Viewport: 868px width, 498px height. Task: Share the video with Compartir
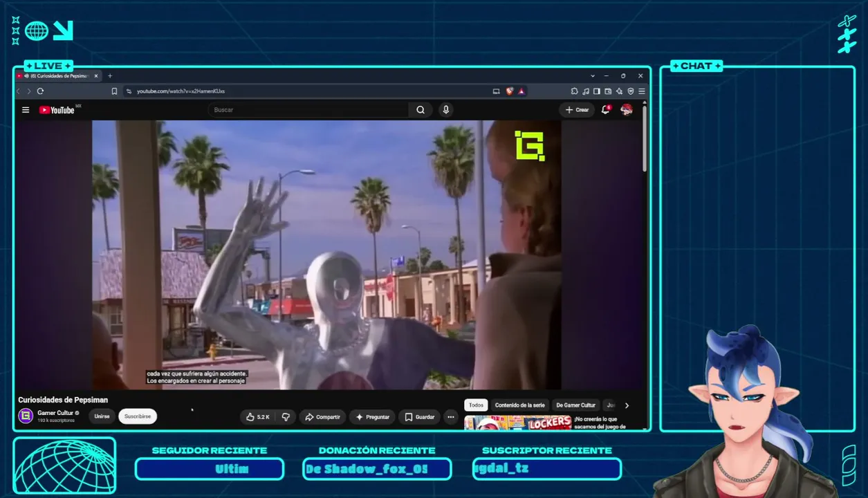coord(322,417)
